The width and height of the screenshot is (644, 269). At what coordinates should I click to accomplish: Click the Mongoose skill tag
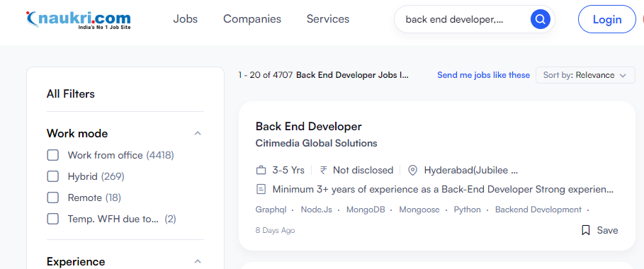coord(419,210)
